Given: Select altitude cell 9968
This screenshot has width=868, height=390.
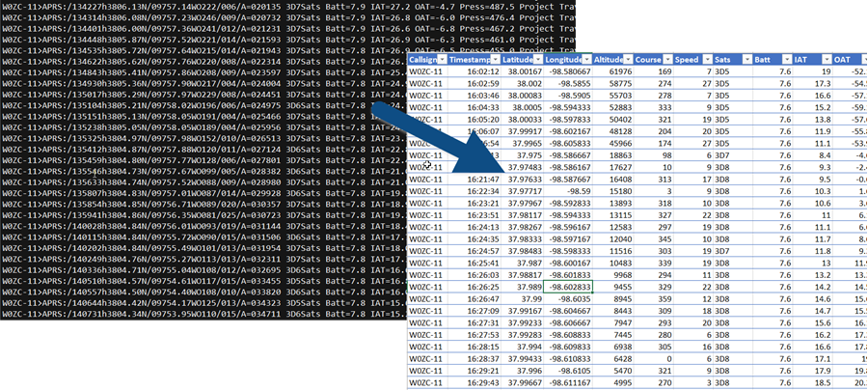Looking at the screenshot, I should (x=612, y=275).
